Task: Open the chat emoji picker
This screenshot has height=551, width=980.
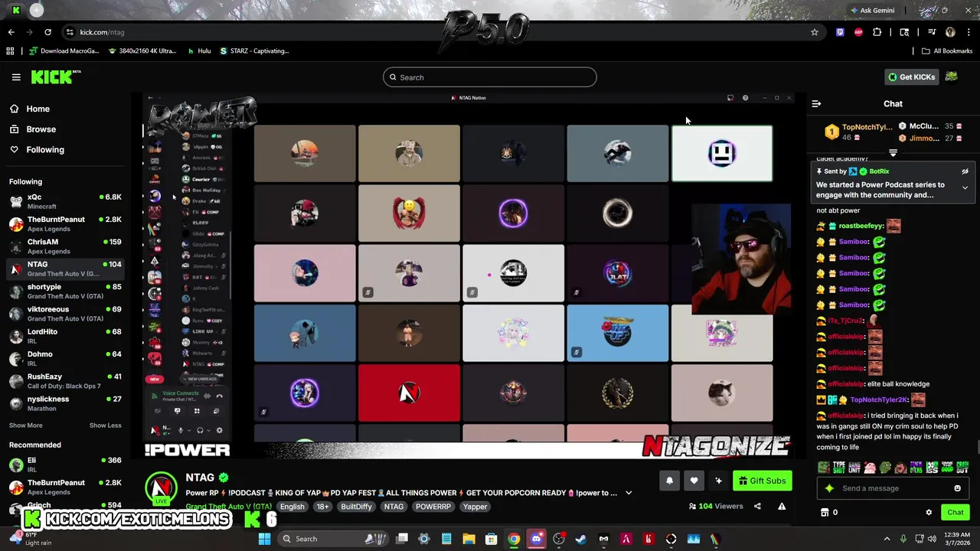Action: point(957,488)
